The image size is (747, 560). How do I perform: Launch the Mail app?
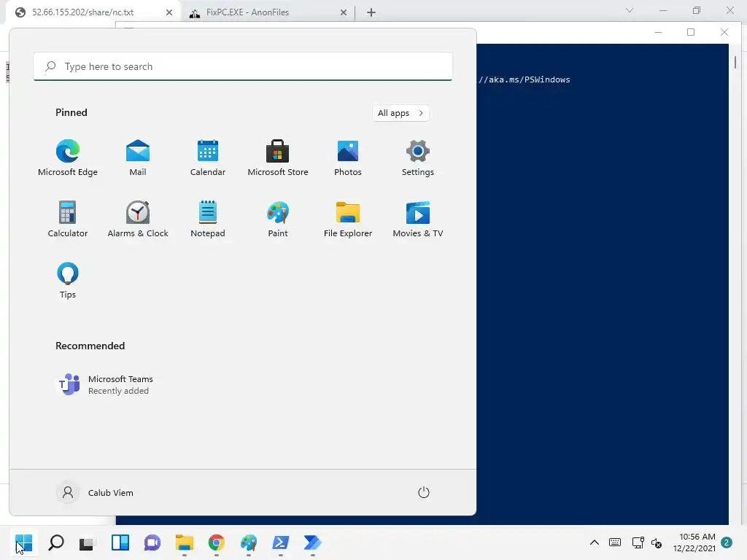coord(138,158)
